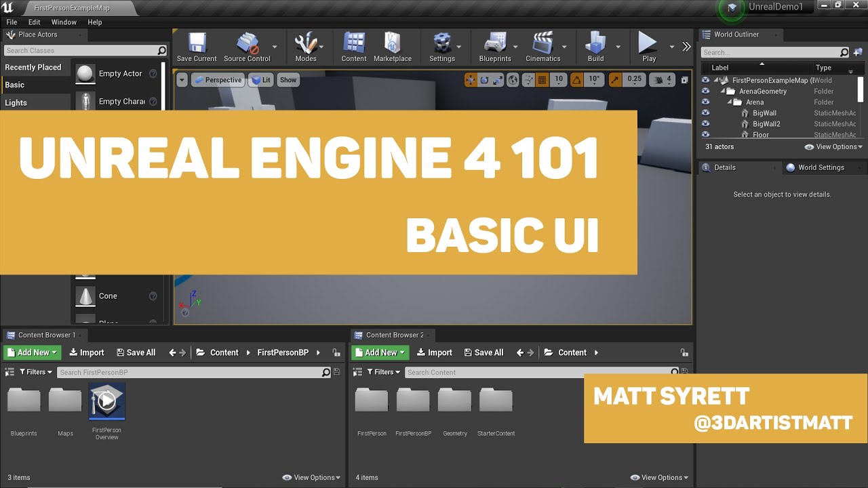Click Add New in Content Browser 1
Viewport: 868px width, 488px height.
(32, 352)
